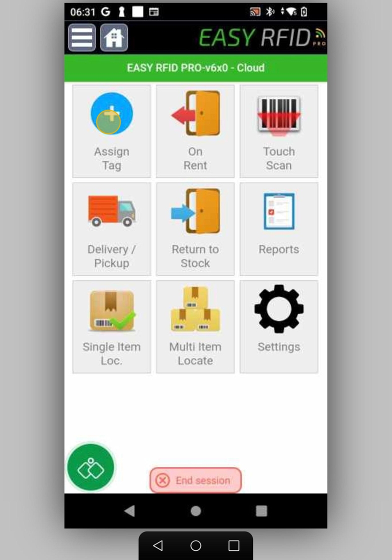Click the outer back triangle button
This screenshot has height=560, width=392.
click(158, 545)
